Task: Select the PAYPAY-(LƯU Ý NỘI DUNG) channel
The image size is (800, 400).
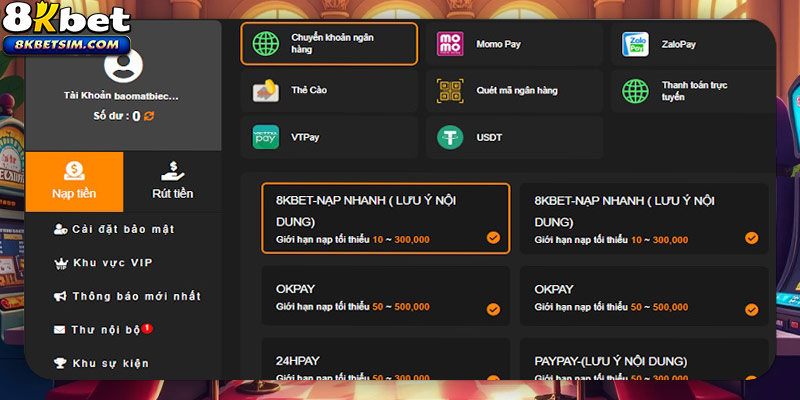Action: tap(644, 359)
